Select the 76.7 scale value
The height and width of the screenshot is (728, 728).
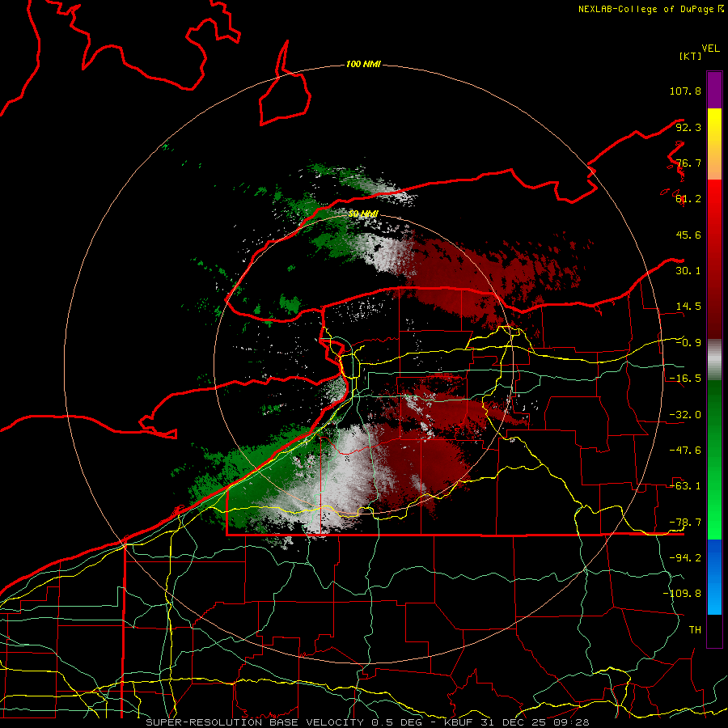(688, 163)
